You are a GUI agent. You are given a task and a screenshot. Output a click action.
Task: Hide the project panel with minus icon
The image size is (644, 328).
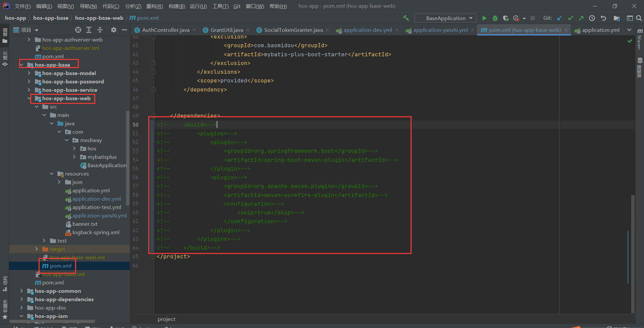click(124, 30)
